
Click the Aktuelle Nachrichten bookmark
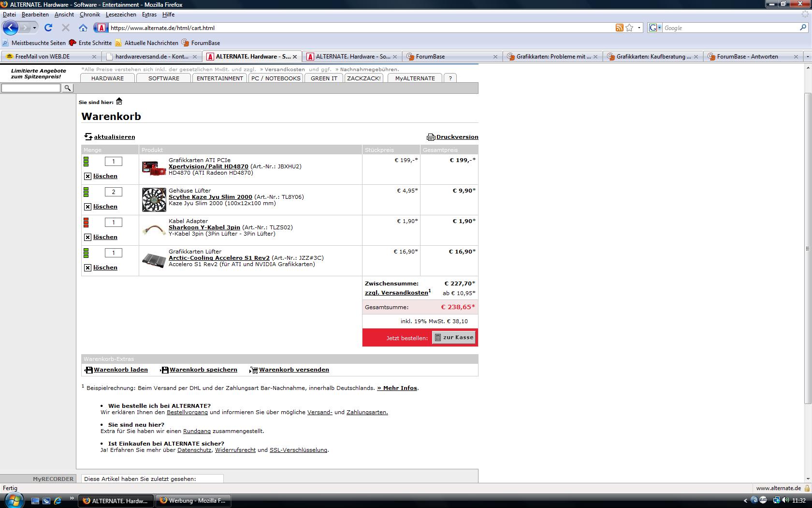[146, 43]
